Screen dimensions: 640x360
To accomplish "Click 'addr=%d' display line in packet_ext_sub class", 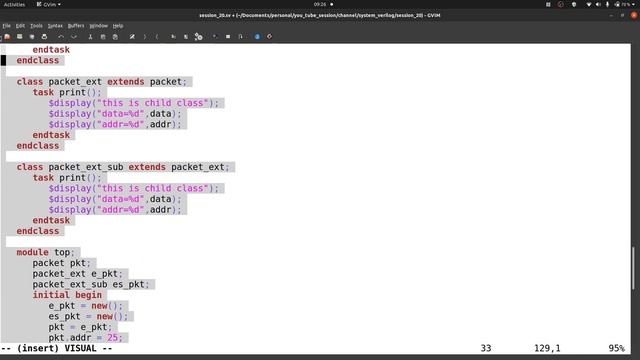I will click(115, 209).
